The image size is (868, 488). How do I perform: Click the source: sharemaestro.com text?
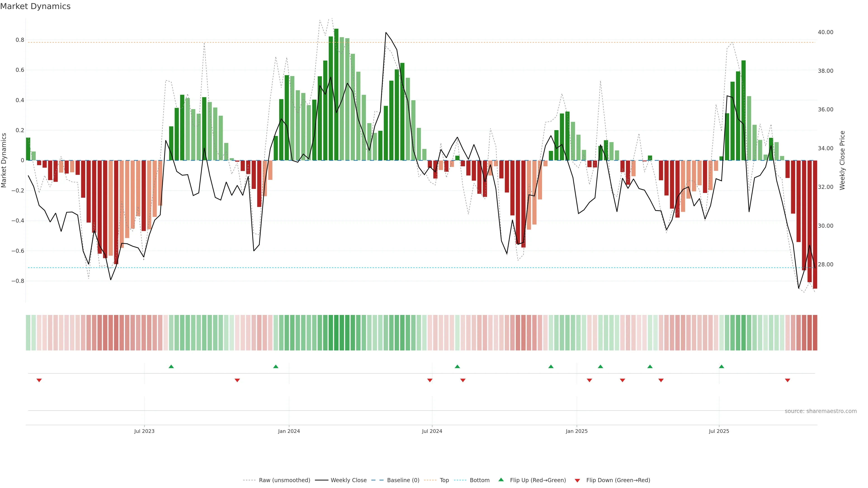click(x=821, y=411)
